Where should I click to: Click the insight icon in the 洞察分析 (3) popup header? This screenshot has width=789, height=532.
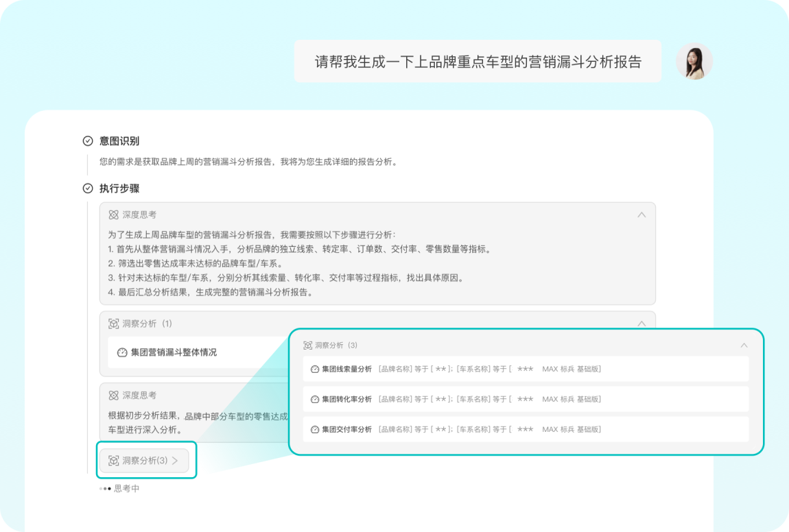[x=309, y=345]
